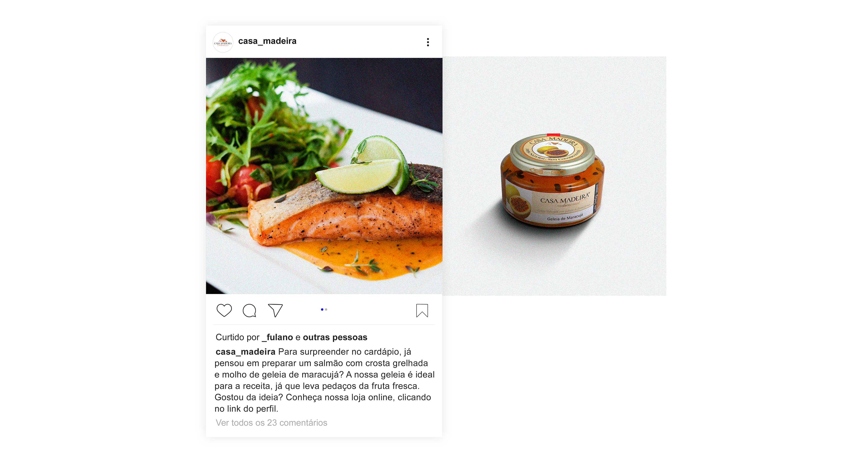Open the _fulano profile link
The width and height of the screenshot is (868, 463).
coord(277,337)
